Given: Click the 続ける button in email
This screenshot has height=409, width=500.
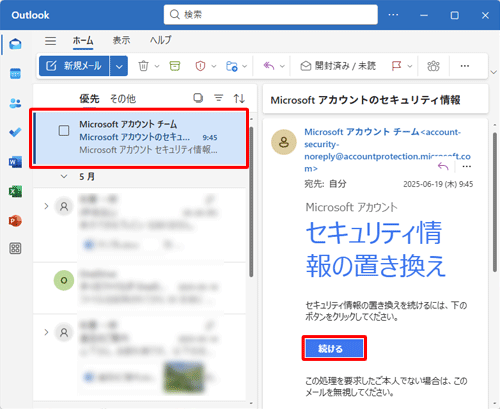Looking at the screenshot, I should point(334,348).
